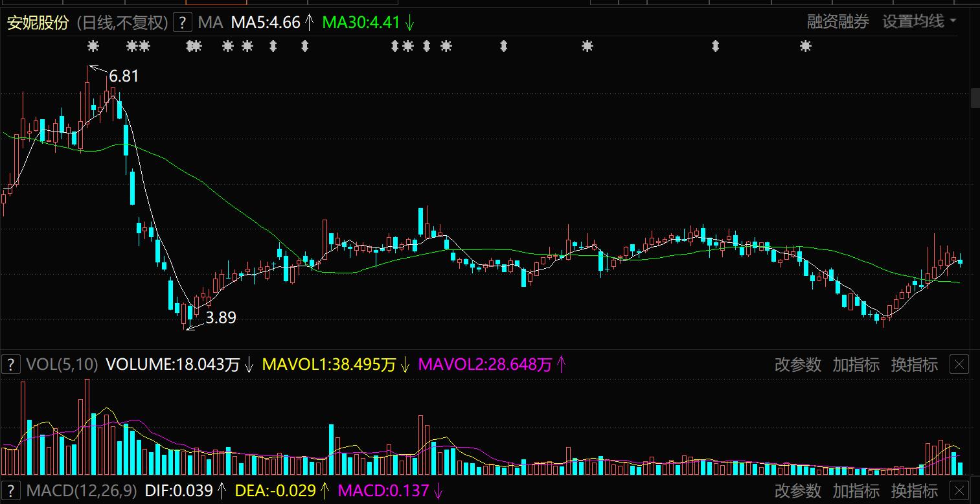Expand the 设置均线 dropdown
980x504 pixels.
pos(919,21)
